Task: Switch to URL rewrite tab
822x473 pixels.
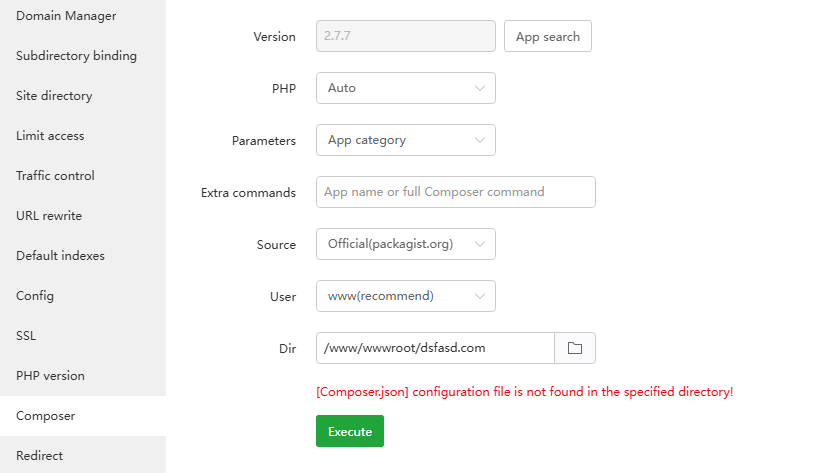Action: coord(49,216)
